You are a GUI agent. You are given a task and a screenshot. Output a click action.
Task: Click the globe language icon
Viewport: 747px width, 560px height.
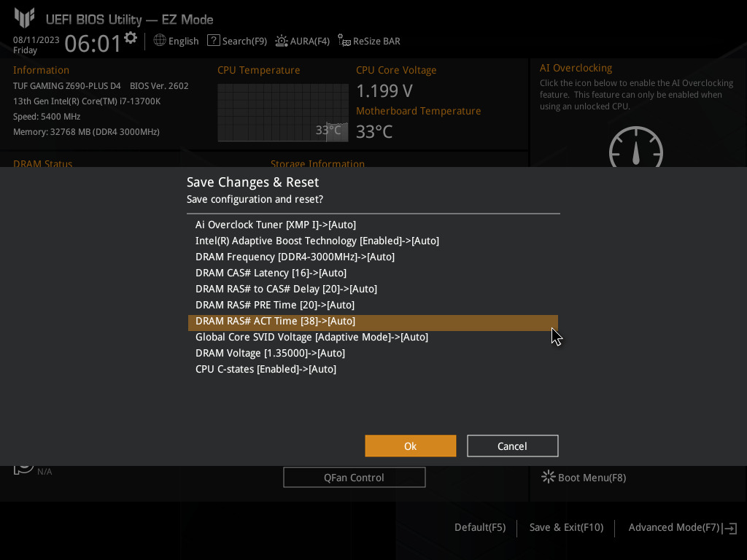point(160,41)
